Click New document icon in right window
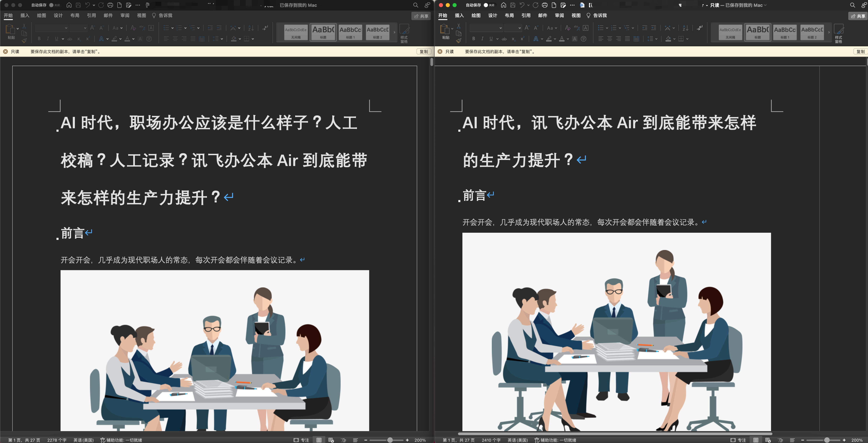 pyautogui.click(x=554, y=5)
